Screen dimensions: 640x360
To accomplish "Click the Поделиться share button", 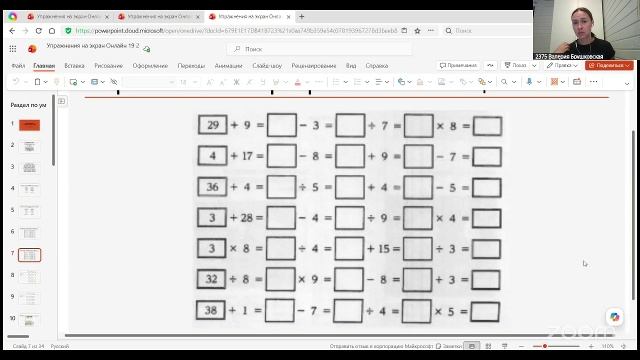I will tap(609, 65).
